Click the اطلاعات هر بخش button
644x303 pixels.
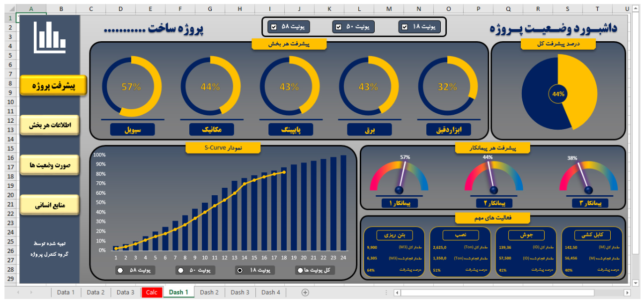coord(50,125)
